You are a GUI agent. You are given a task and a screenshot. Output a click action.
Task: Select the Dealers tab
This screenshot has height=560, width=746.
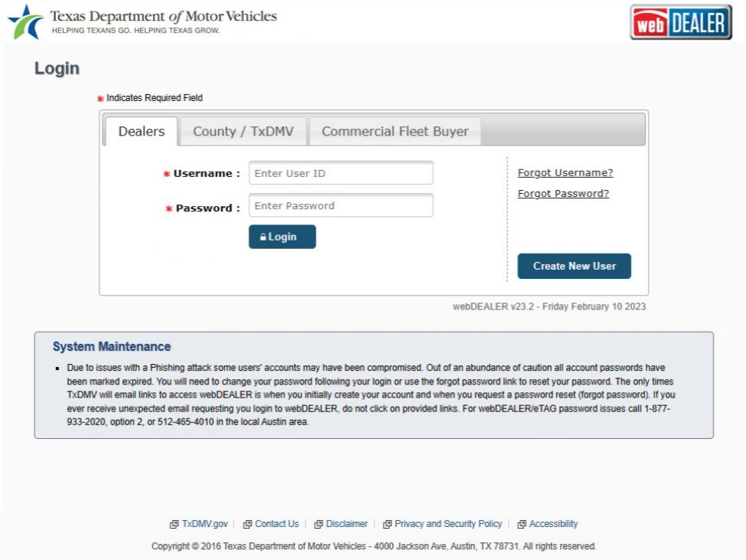coord(141,131)
